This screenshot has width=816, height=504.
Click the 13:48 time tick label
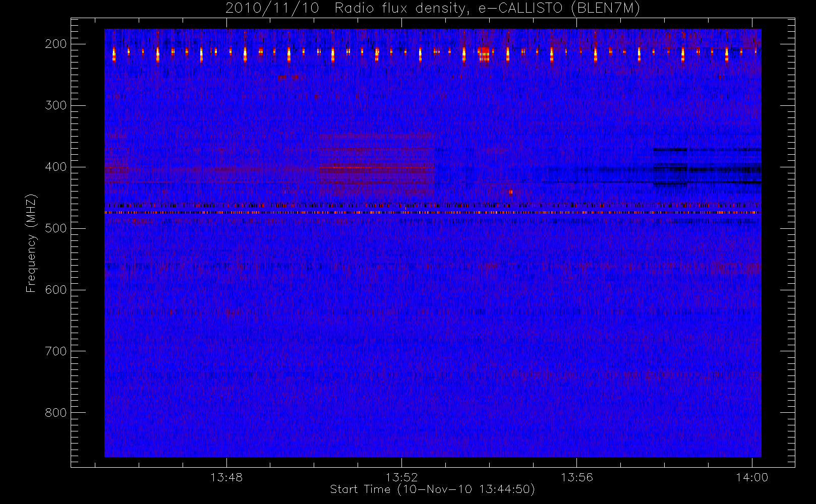[226, 477]
